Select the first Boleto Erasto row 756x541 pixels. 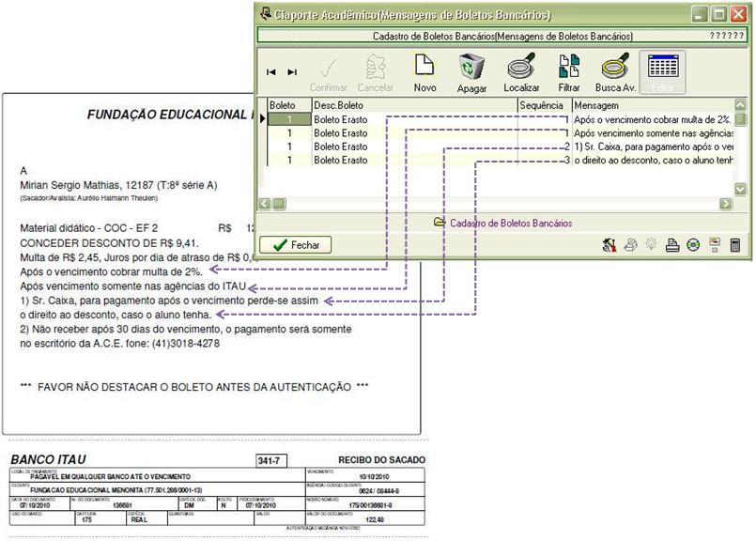[413, 120]
